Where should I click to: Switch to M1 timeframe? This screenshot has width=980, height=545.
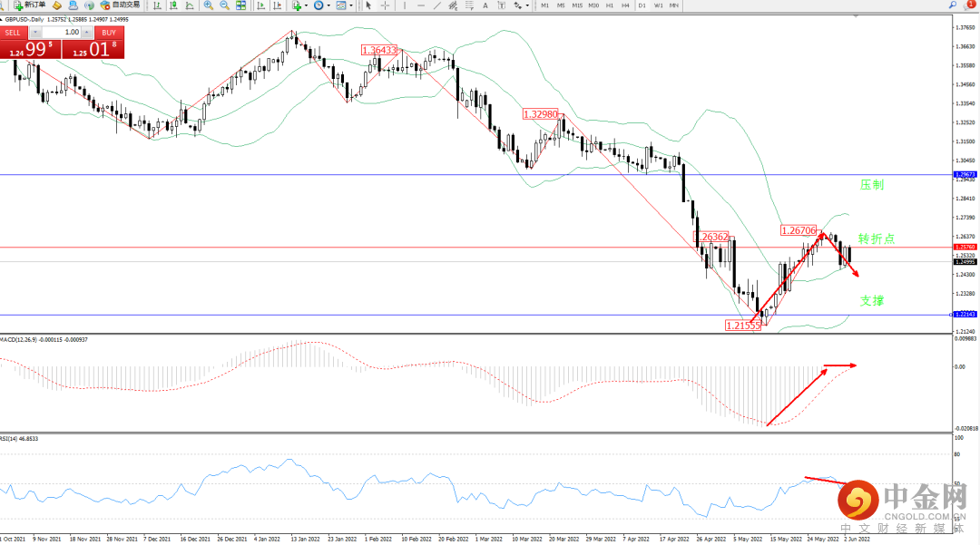tap(545, 5)
